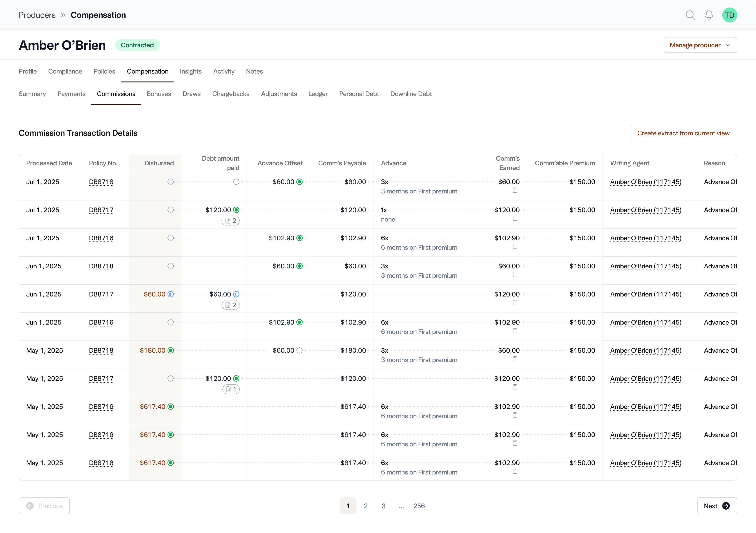
Task: Click dashed debt-paid icon in Jul 1 DB8718 row
Action: pos(236,182)
